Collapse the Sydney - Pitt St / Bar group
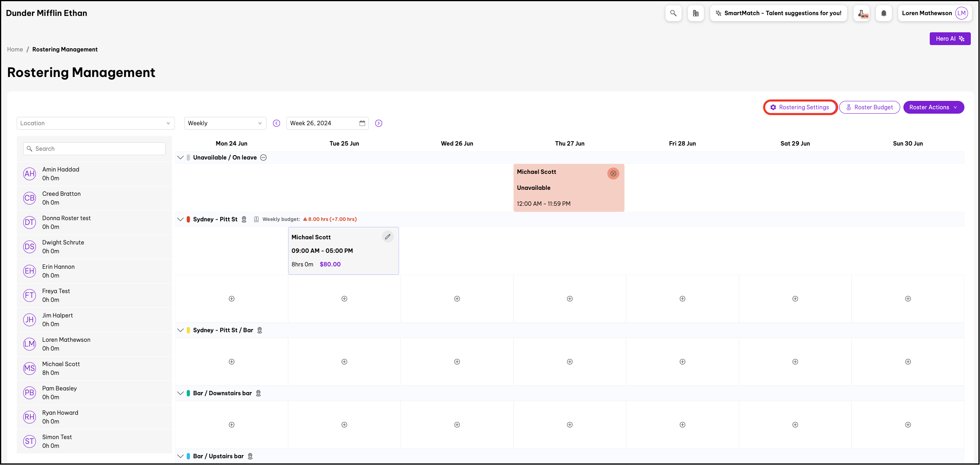980x465 pixels. coord(180,330)
